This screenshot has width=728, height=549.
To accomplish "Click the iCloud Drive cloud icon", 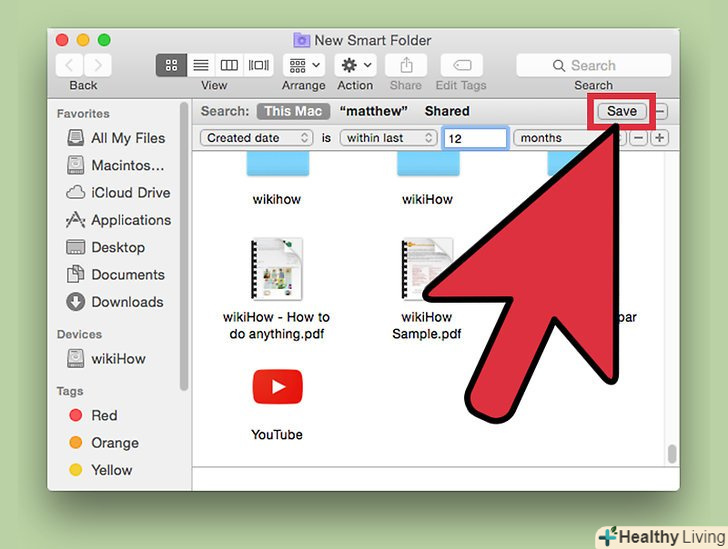I will point(76,192).
